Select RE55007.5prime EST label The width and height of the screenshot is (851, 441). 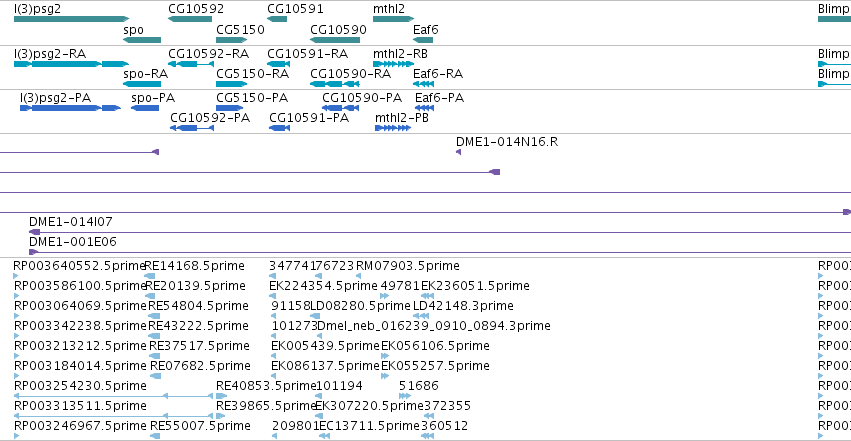pos(200,426)
